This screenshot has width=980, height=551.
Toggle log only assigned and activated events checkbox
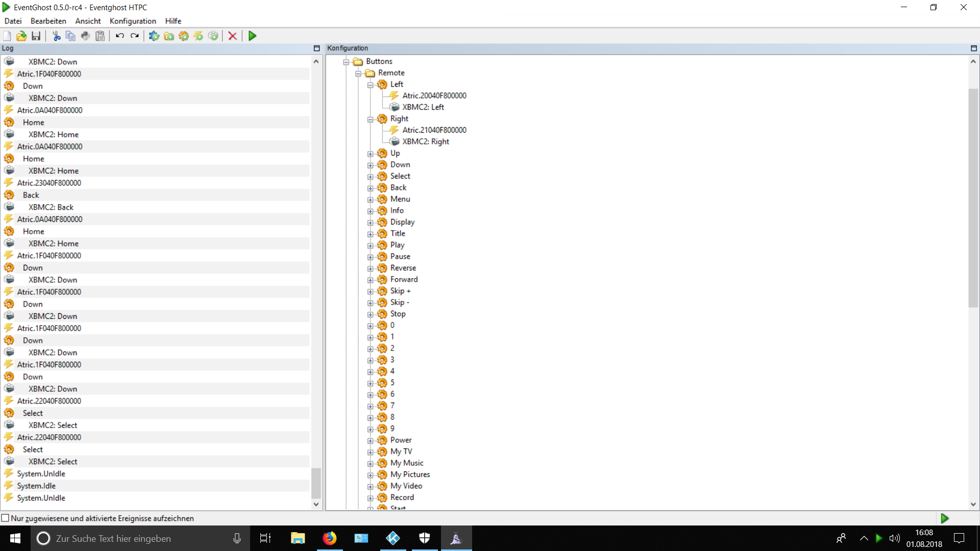(x=6, y=518)
